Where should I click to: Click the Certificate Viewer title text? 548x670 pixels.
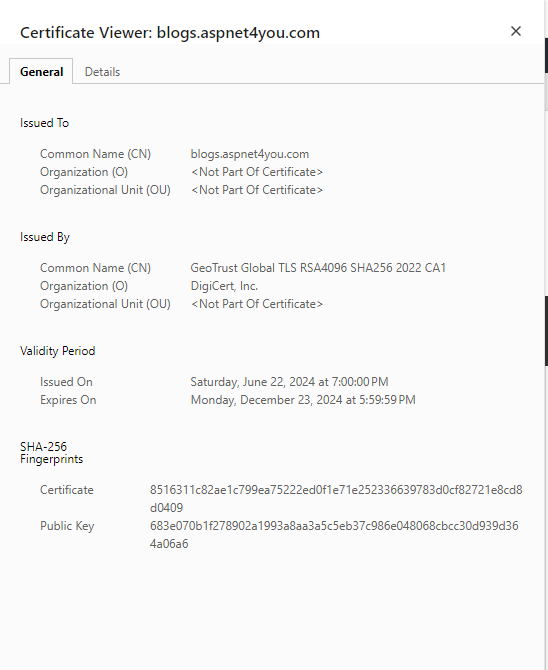click(170, 33)
